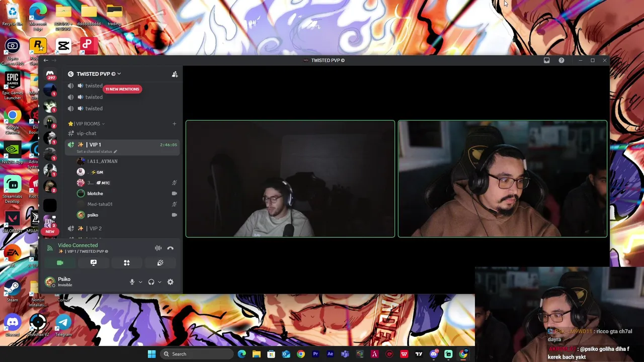Click the camera icon next to blotche
Viewport: 644px width, 362px height.
(174, 194)
